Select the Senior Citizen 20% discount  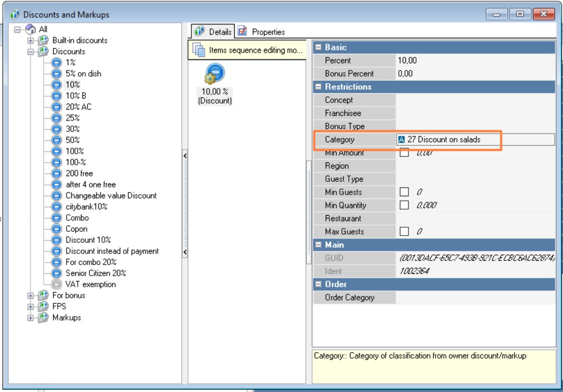point(95,273)
